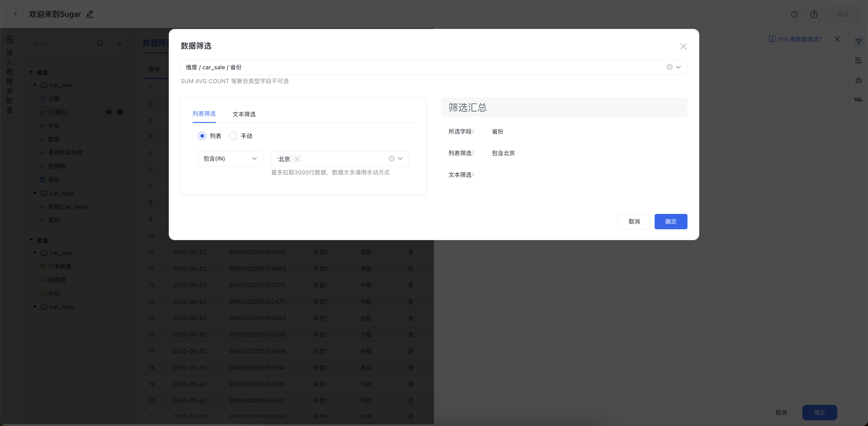This screenshot has width=868, height=426.
Task: Clear the selected field path 维度/car_sale/省份
Action: [x=669, y=67]
